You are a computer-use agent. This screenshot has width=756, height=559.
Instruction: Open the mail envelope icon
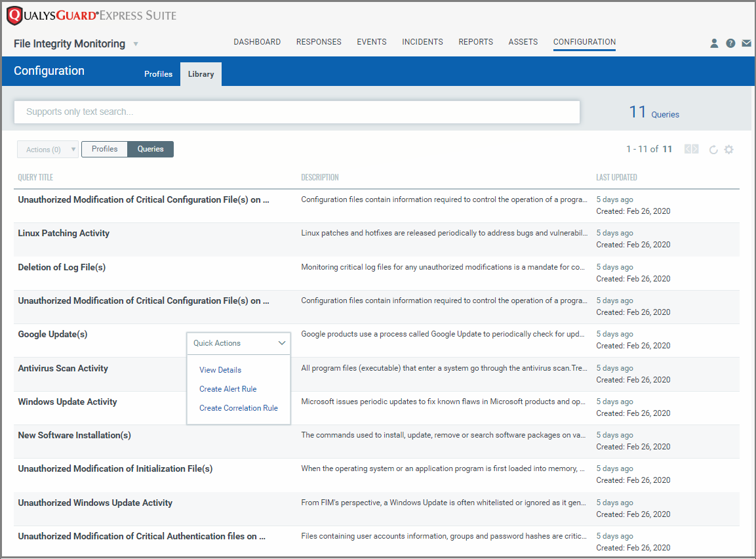pyautogui.click(x=746, y=43)
